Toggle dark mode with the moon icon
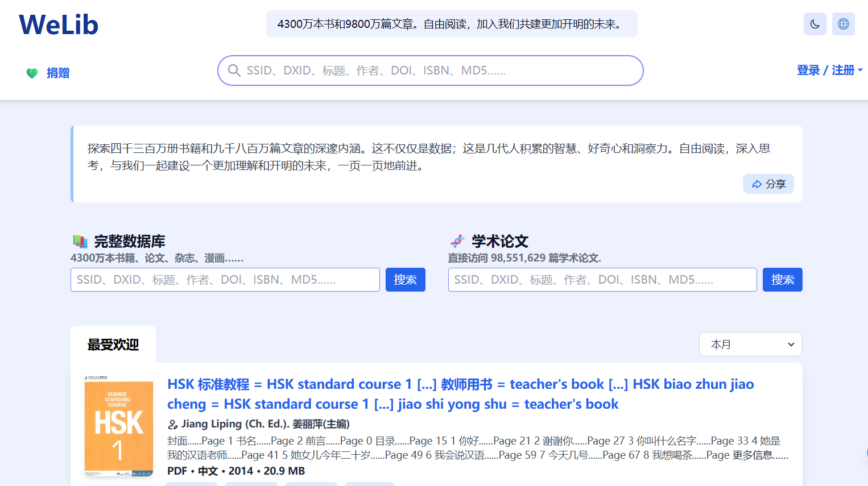The height and width of the screenshot is (486, 868). [815, 23]
